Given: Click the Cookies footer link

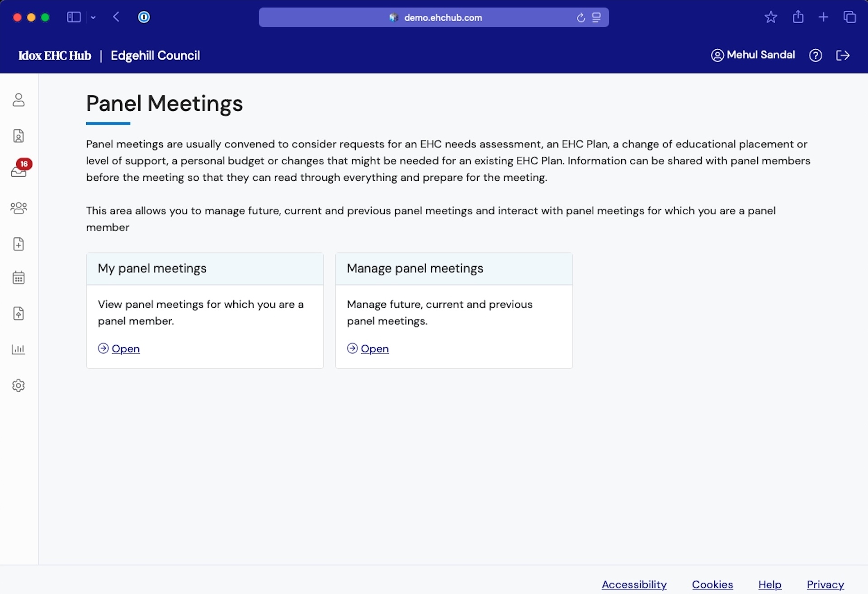Looking at the screenshot, I should [712, 585].
